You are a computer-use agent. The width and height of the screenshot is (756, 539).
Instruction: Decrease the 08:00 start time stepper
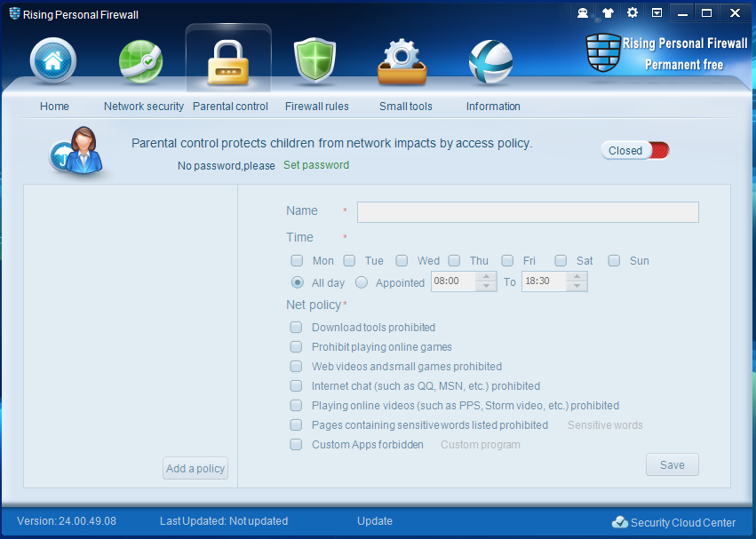click(x=486, y=287)
